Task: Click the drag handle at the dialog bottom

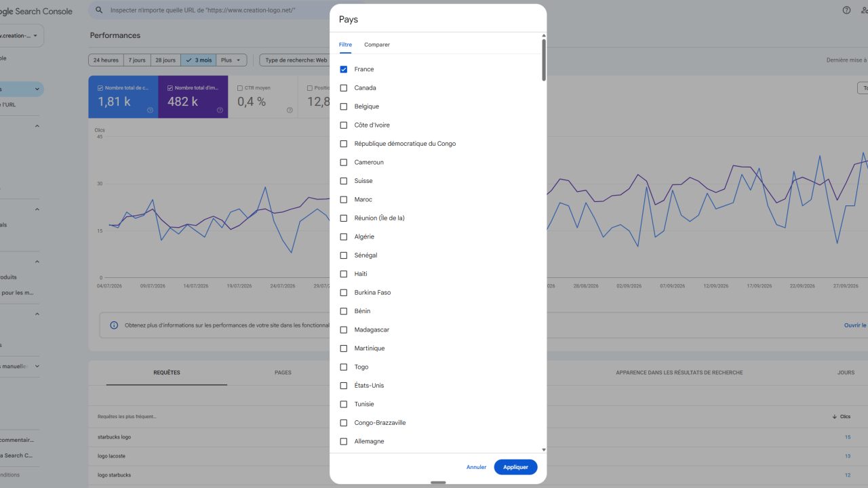Action: (x=438, y=482)
